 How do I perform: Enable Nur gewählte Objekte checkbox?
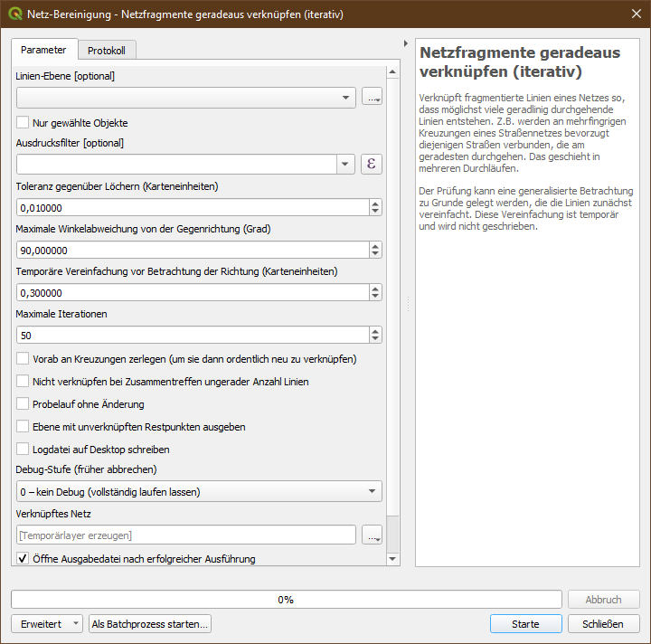click(x=23, y=122)
